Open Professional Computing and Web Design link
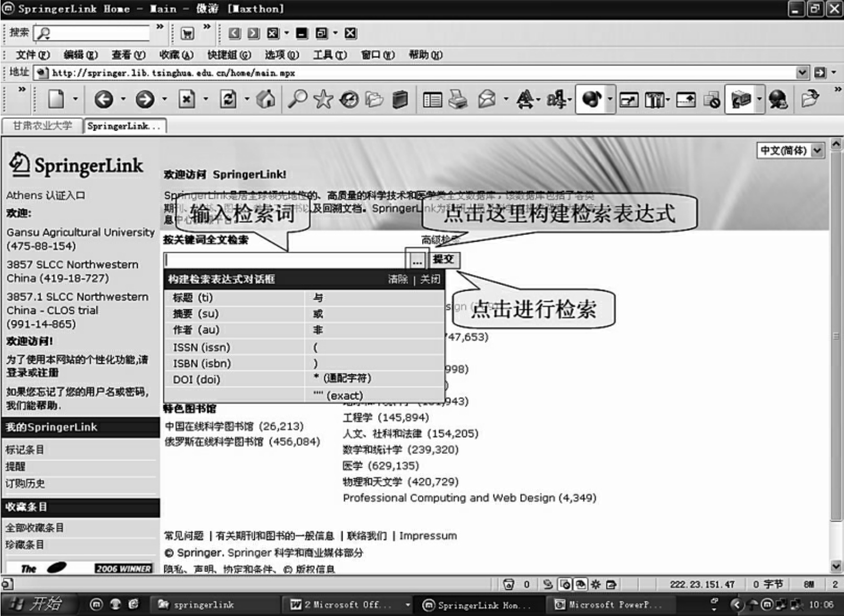844x616 pixels. (470, 498)
